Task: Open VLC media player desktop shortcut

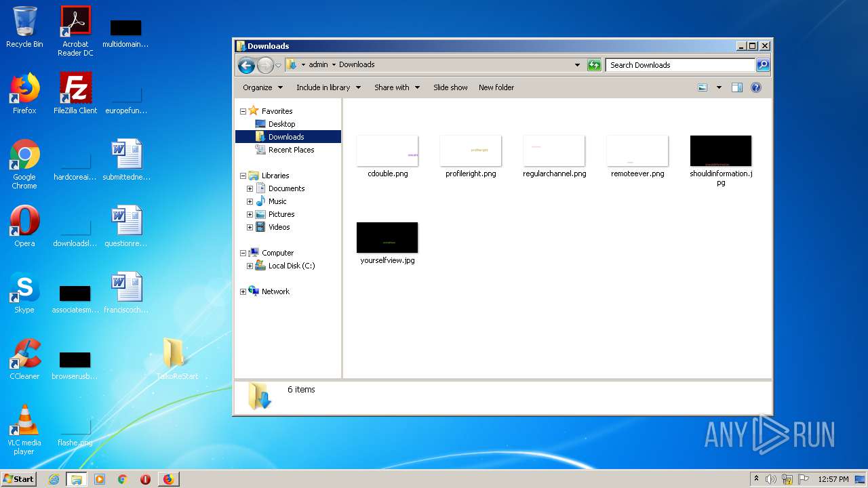Action: pyautogui.click(x=24, y=430)
